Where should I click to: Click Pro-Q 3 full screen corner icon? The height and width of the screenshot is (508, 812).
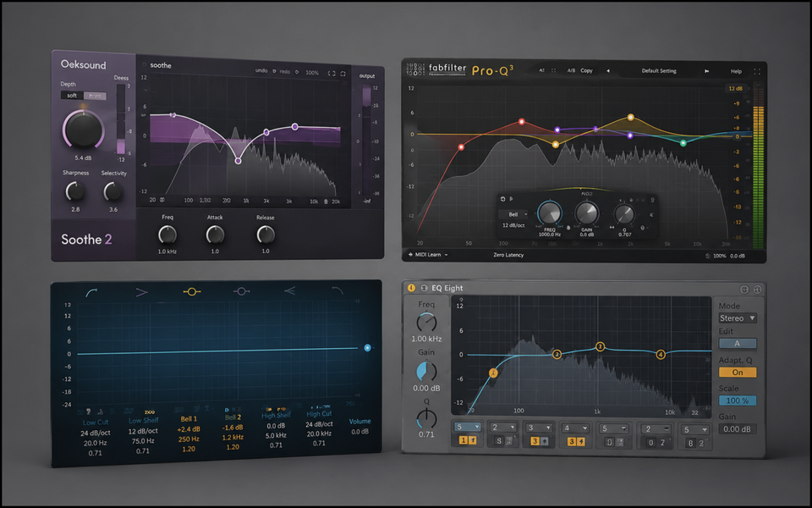tap(757, 71)
